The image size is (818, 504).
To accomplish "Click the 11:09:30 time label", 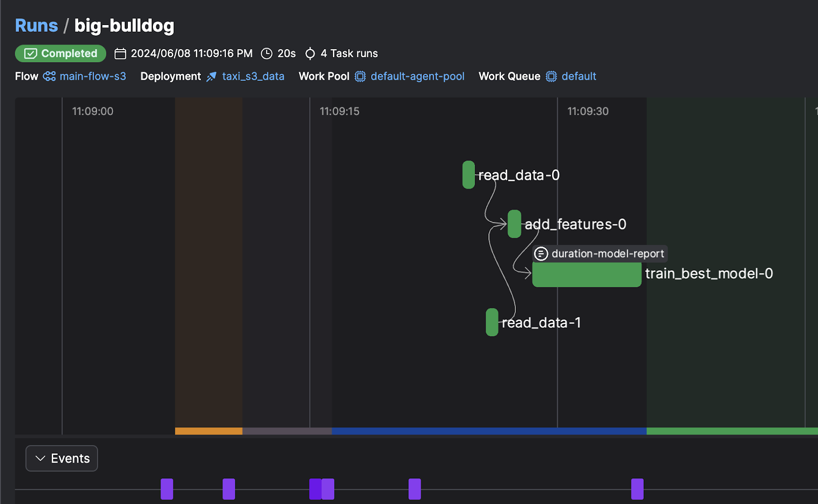I will 588,111.
